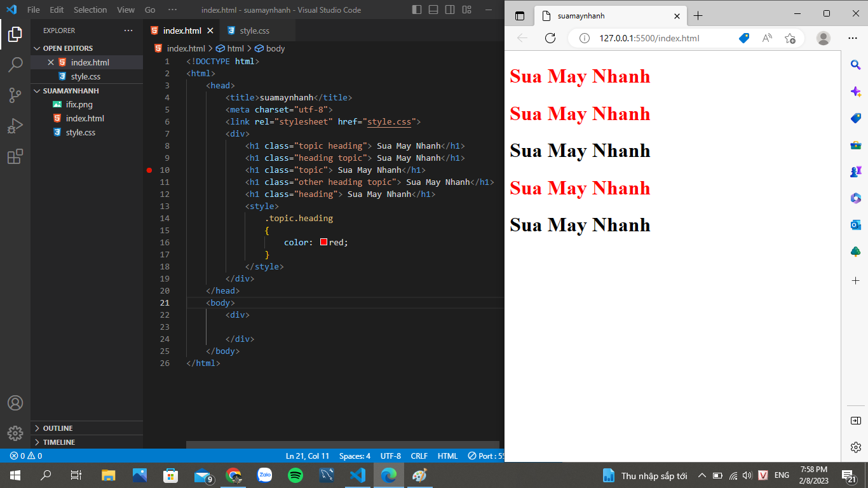Click the Edge address bar URL field
Viewport: 868px width, 488px height.
point(649,38)
